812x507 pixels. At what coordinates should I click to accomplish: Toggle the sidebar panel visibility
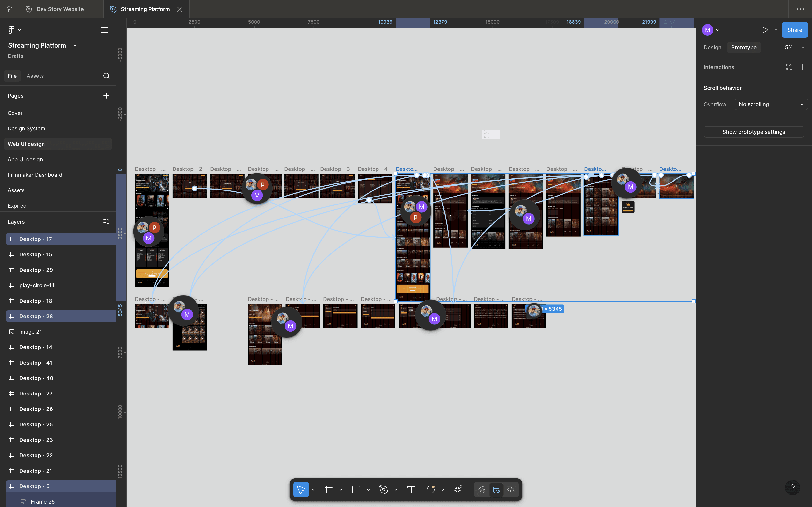click(104, 30)
